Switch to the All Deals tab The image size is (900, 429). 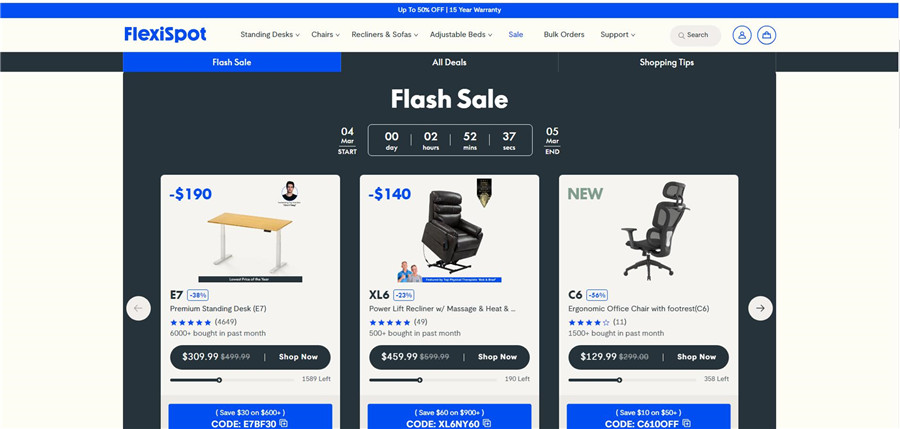(x=449, y=62)
